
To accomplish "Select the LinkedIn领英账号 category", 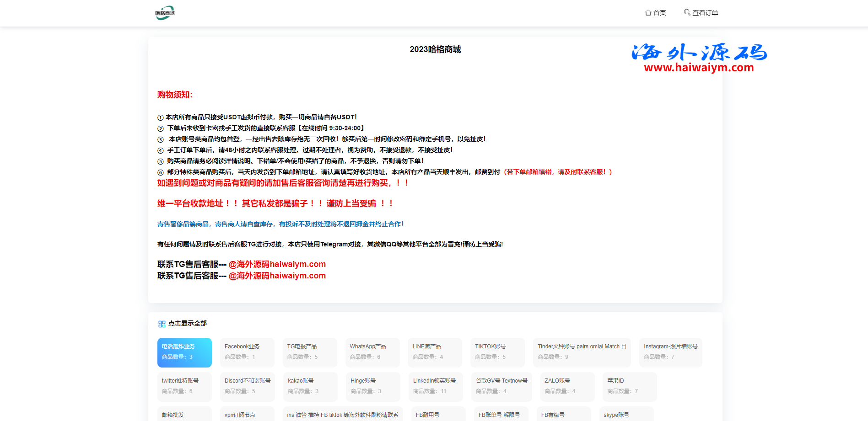I will coord(435,386).
